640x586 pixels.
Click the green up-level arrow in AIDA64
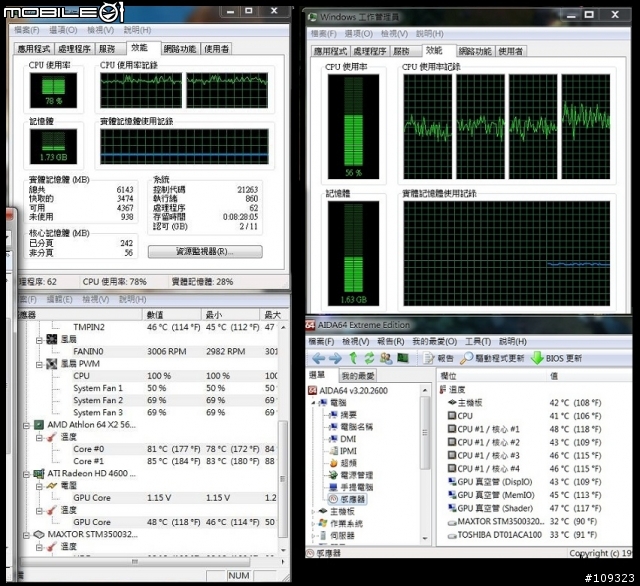tap(352, 358)
